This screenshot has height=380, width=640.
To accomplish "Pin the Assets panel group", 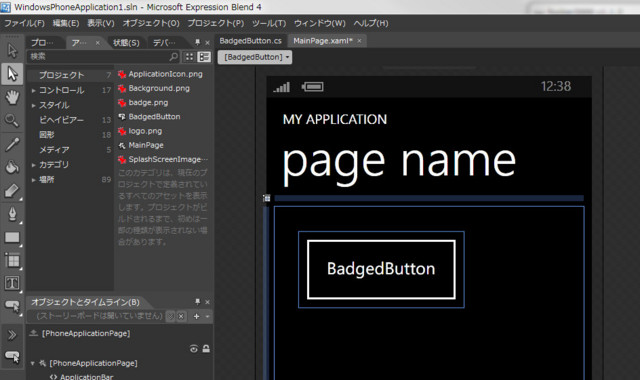I will pos(198,42).
